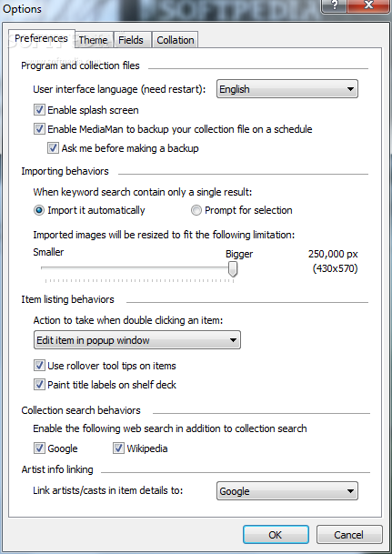392x554 pixels.
Task: Disable the Enable splash screen checkbox
Action: (39, 110)
